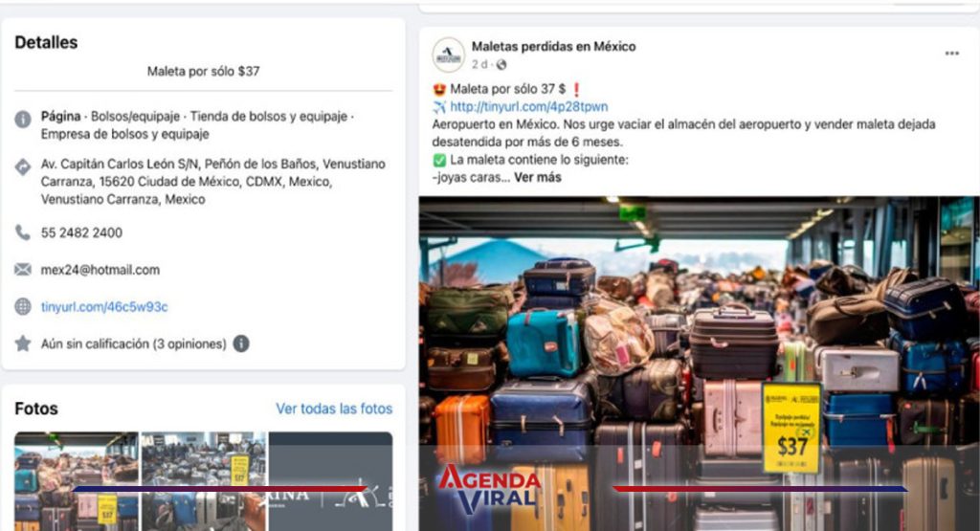This screenshot has width=980, height=531.
Task: Click the globe icon beside tinyurl website link
Action: 23,307
